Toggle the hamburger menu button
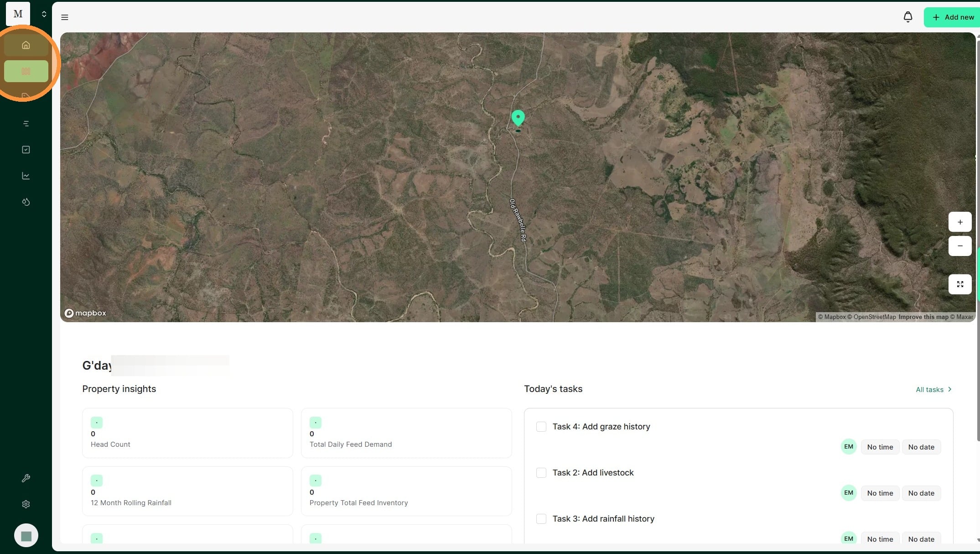 pos(65,17)
